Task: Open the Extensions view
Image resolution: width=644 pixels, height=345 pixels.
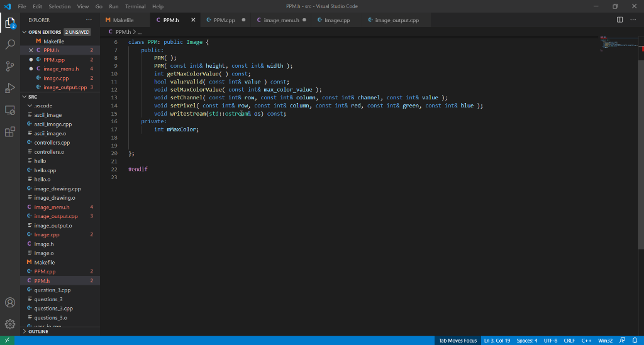Action: (x=10, y=132)
